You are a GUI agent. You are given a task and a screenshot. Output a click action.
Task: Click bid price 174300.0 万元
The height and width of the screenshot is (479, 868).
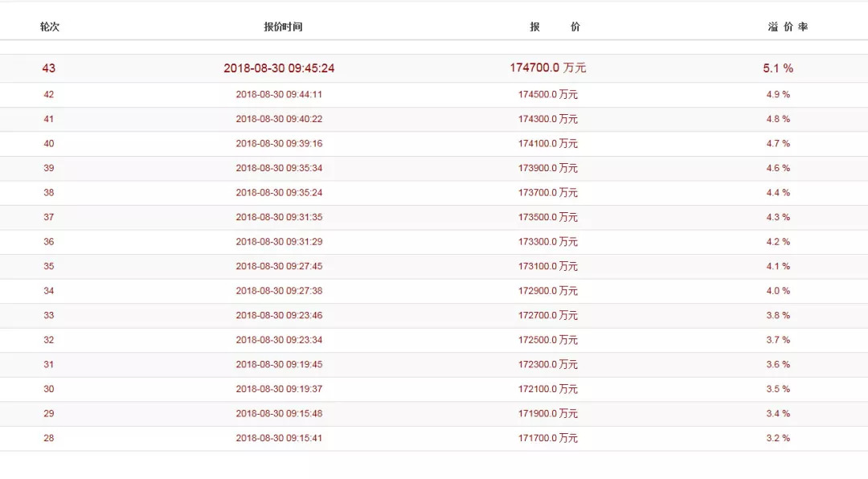547,118
